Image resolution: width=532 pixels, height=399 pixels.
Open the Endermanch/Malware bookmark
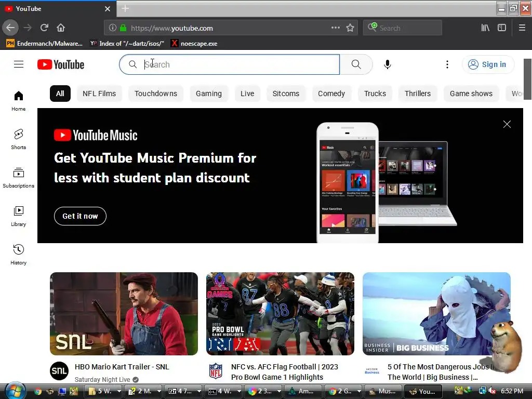point(45,44)
